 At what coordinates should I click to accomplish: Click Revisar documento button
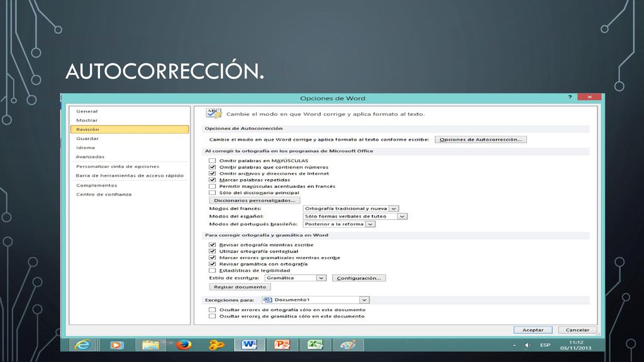click(240, 287)
